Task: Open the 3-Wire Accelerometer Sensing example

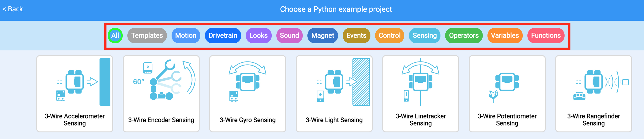Action: tap(75, 94)
